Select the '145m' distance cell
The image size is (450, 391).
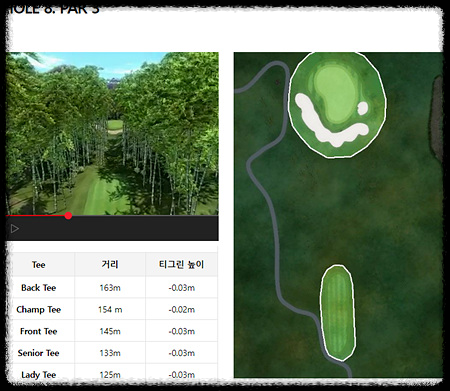coord(110,331)
